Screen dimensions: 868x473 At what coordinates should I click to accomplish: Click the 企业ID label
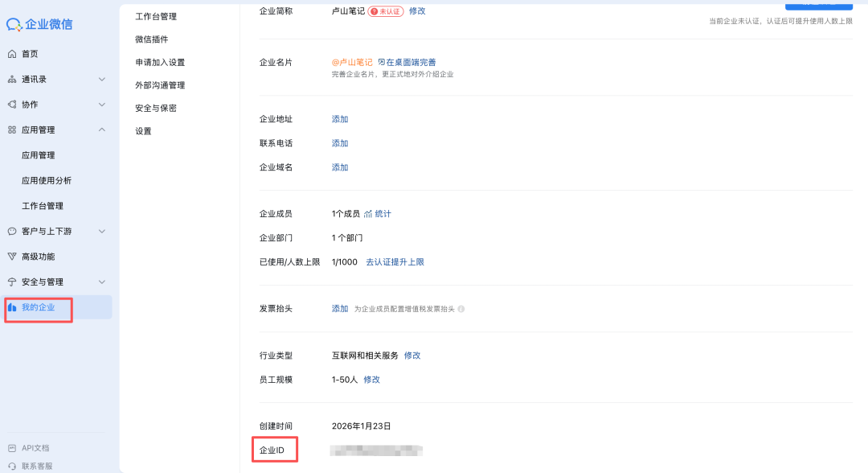point(272,450)
